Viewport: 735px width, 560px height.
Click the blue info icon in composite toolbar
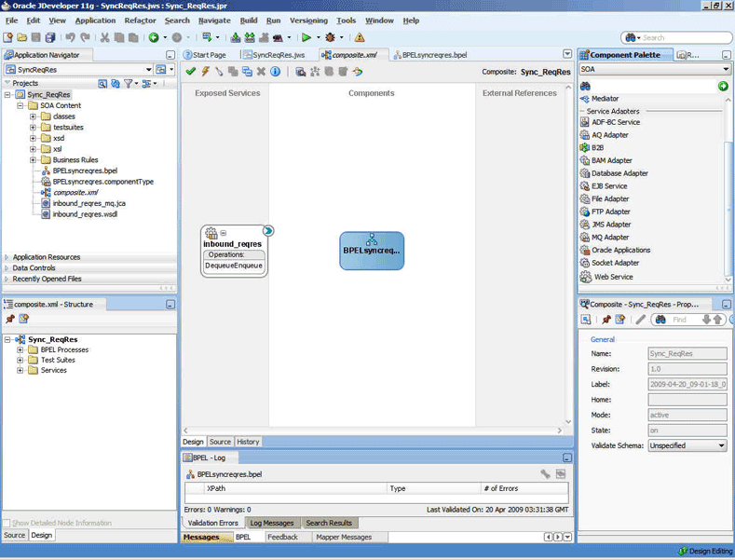tap(276, 72)
